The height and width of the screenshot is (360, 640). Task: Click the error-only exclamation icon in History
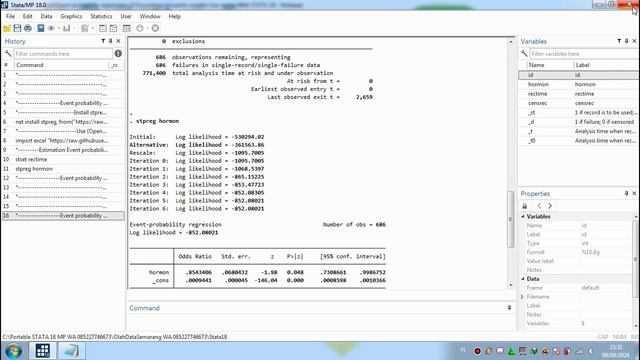[118, 53]
